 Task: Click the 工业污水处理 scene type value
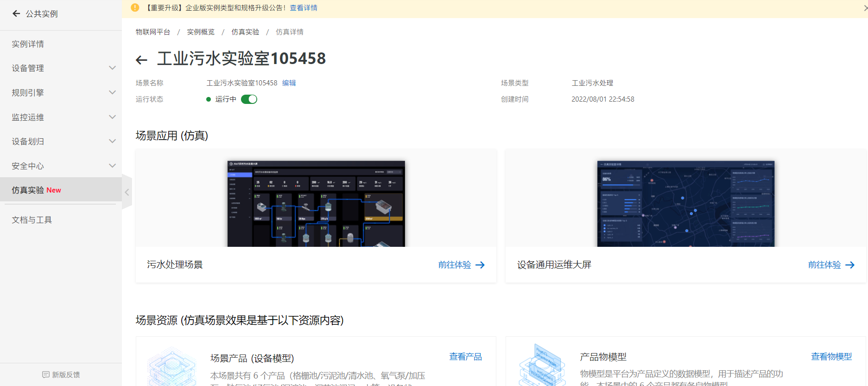[x=592, y=83]
